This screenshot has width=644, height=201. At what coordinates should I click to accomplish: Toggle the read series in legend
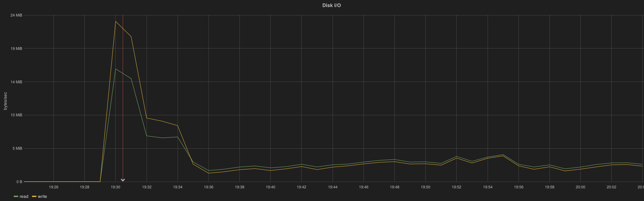pyautogui.click(x=24, y=196)
